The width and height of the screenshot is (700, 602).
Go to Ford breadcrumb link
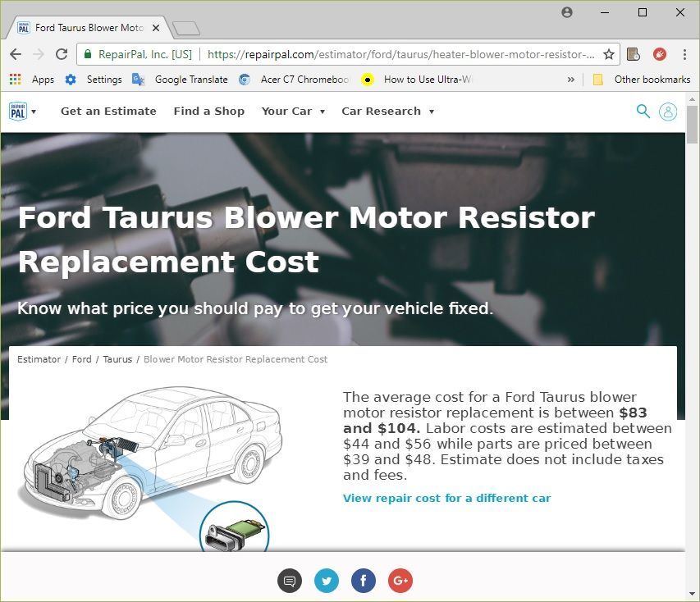pyautogui.click(x=82, y=359)
